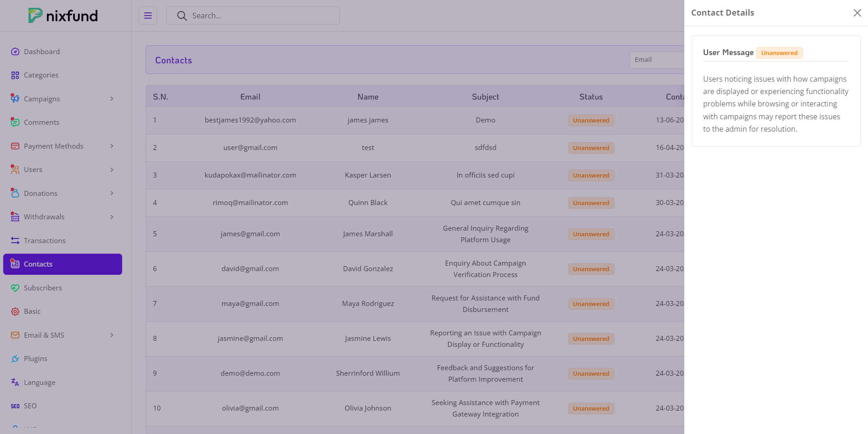This screenshot has height=434, width=868.
Task: Expand the Donations submenu chevron
Action: pyautogui.click(x=112, y=194)
